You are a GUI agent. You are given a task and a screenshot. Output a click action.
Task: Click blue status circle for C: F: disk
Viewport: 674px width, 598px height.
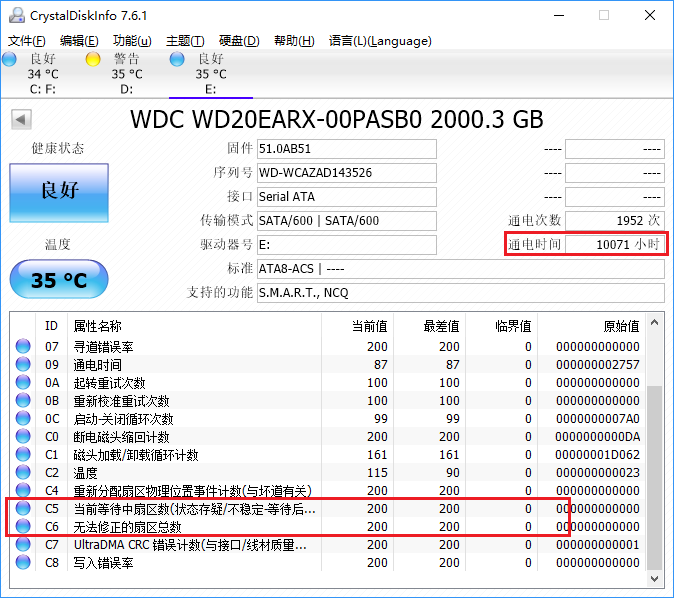click(x=9, y=59)
